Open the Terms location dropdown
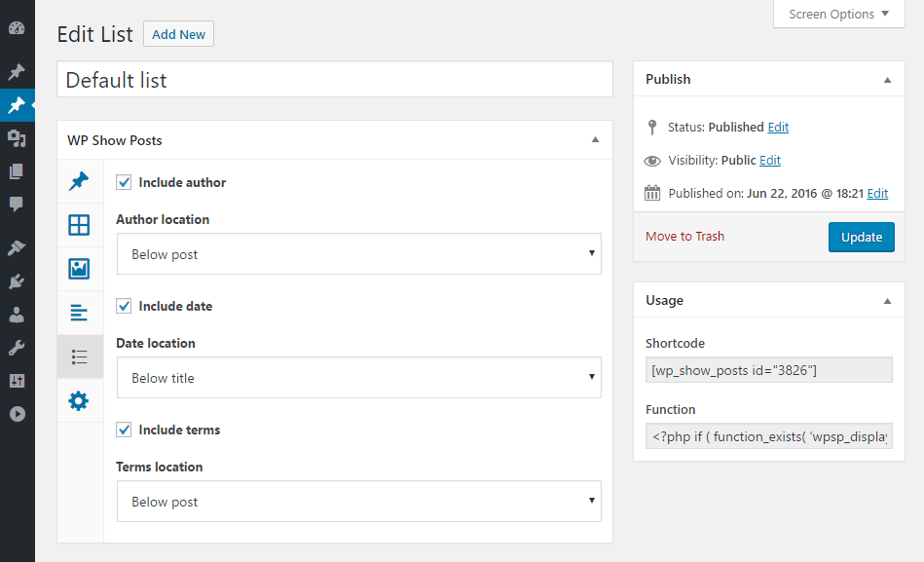This screenshot has width=924, height=562. [358, 502]
